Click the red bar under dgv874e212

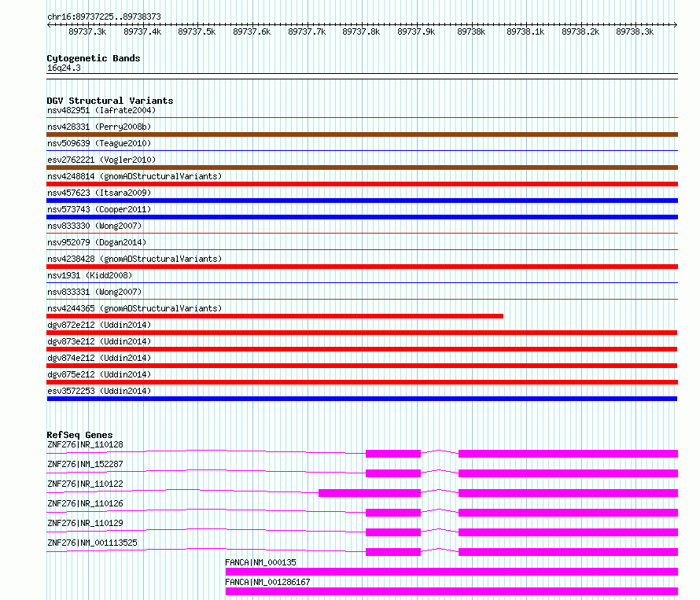tap(362, 366)
